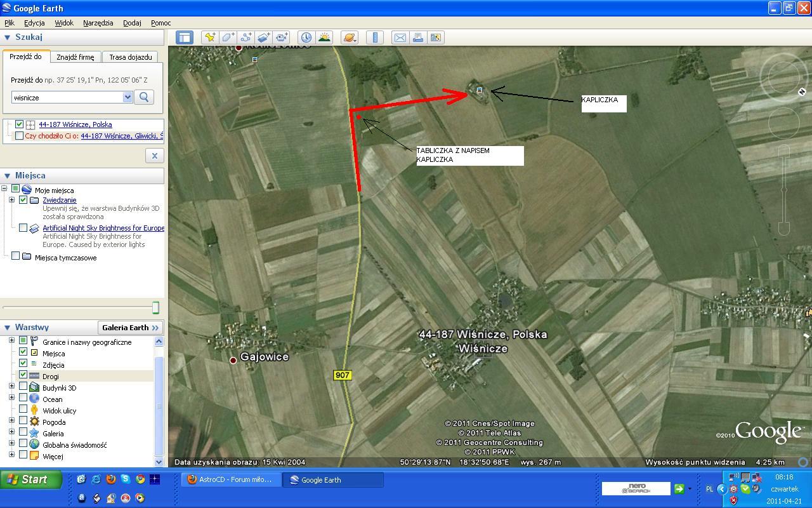
Task: Click the Budynki 3D layer icon
Action: coord(34,387)
